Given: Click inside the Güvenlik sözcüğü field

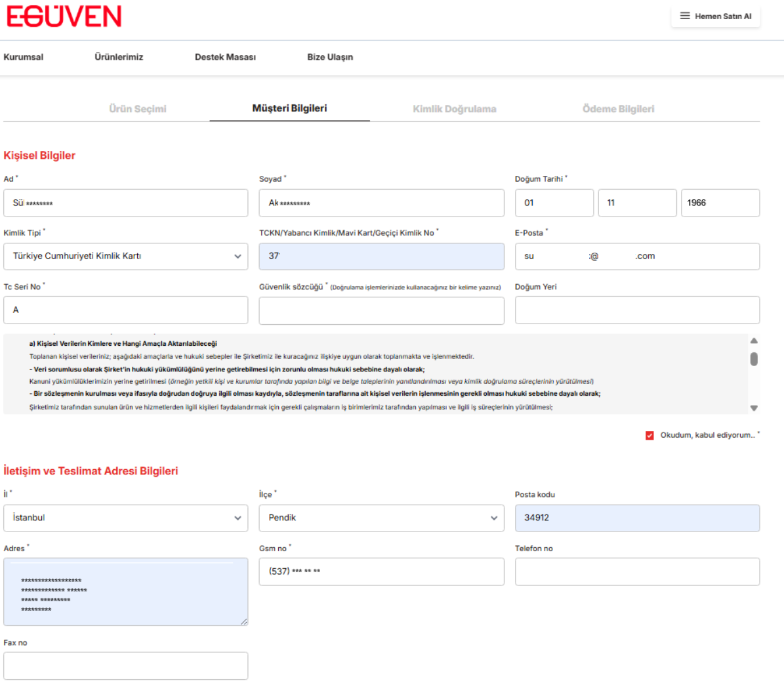Looking at the screenshot, I should pyautogui.click(x=381, y=310).
